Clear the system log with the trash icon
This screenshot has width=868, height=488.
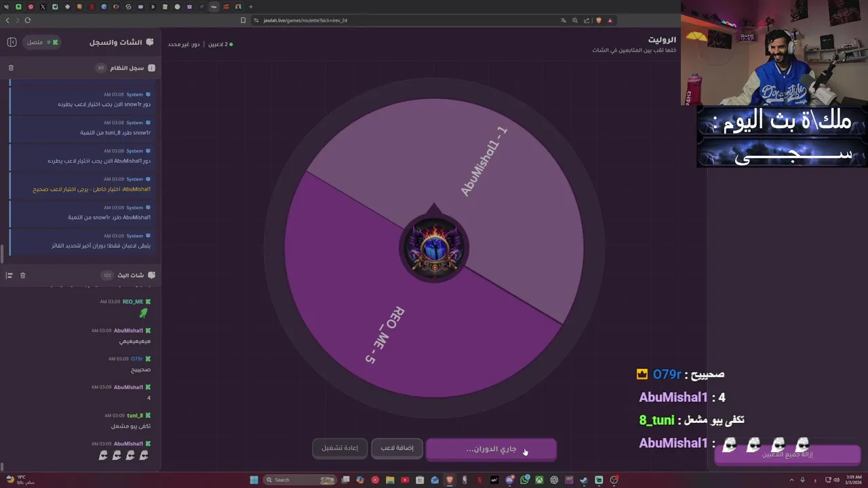[x=11, y=68]
